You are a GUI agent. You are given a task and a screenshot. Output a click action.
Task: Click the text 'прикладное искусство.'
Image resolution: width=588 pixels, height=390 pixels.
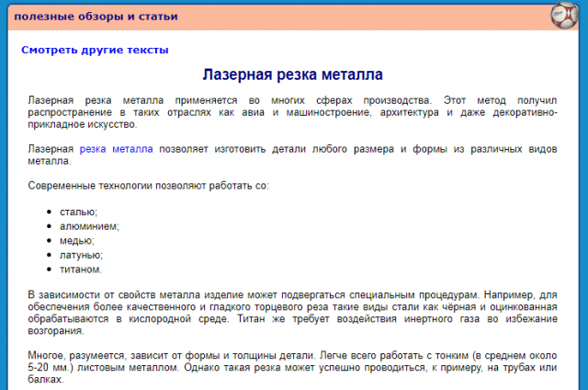(x=83, y=124)
